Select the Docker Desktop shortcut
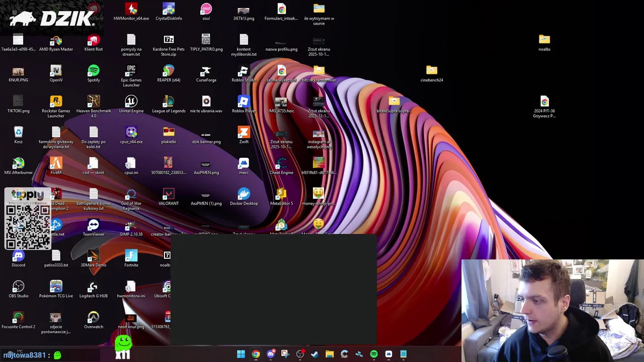Viewport: 644px width, 362px height. [244, 197]
